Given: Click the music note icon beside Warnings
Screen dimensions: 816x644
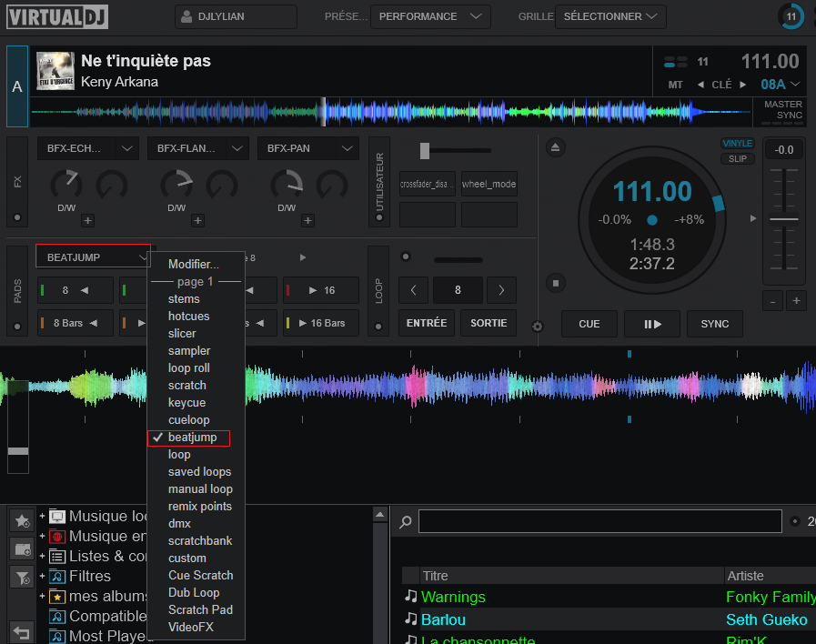Looking at the screenshot, I should point(411,596).
